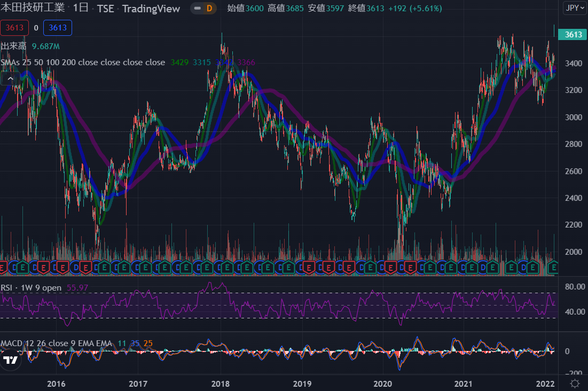Image resolution: width=588 pixels, height=391 pixels.
Task: Click the +192 (+5.61%) change value
Action: point(415,8)
